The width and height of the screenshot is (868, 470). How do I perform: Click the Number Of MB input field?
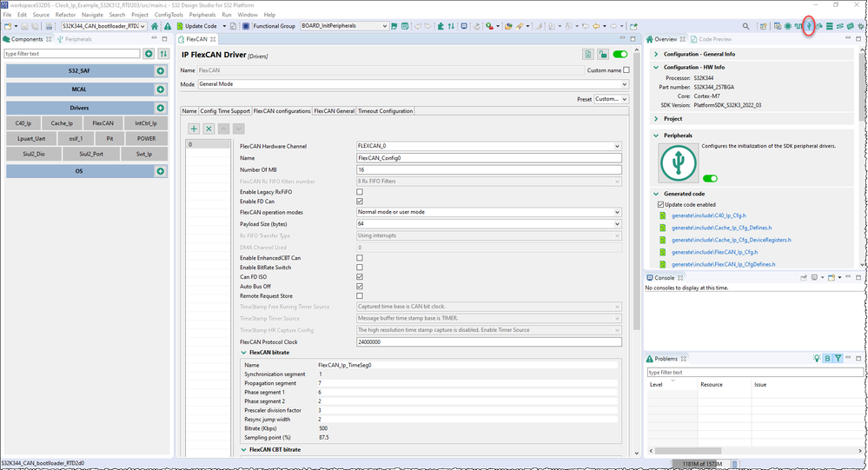coord(488,170)
